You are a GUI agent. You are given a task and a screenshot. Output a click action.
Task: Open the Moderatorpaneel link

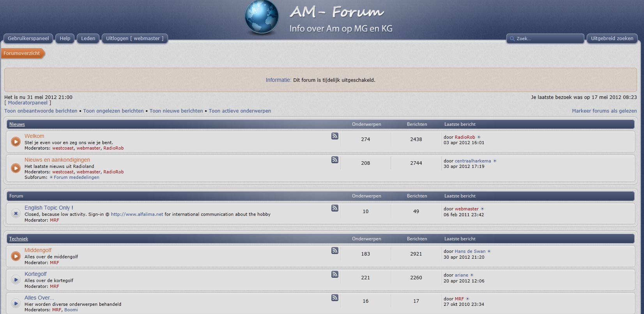point(28,103)
